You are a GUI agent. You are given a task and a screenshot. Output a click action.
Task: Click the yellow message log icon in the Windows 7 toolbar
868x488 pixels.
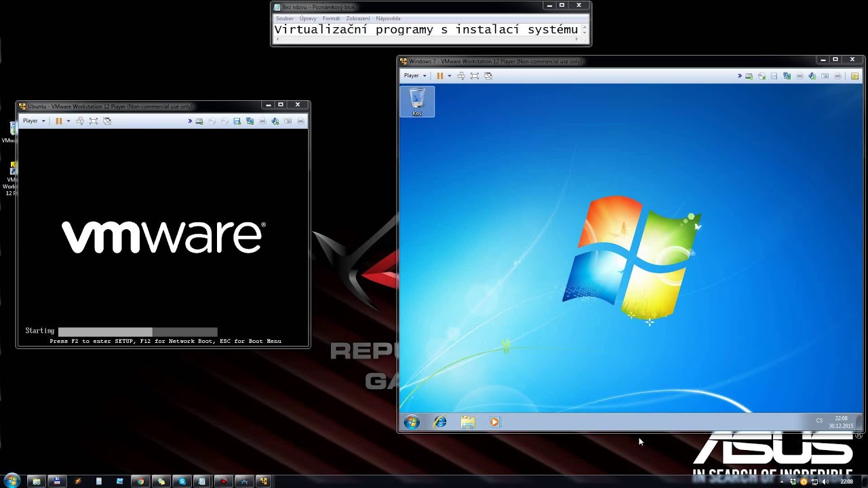coord(854,76)
